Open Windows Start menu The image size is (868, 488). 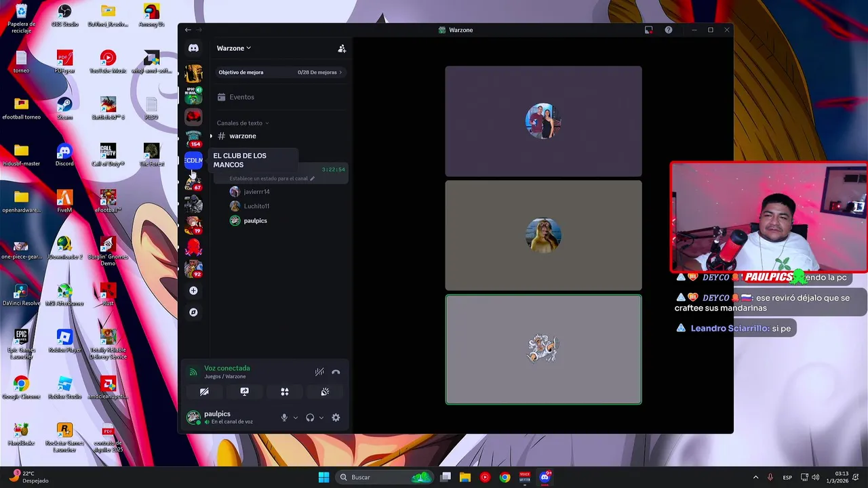[x=323, y=477]
